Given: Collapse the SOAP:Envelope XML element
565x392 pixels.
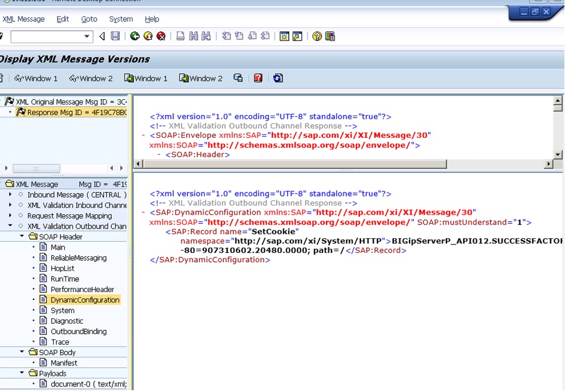Looking at the screenshot, I should click(x=143, y=136).
